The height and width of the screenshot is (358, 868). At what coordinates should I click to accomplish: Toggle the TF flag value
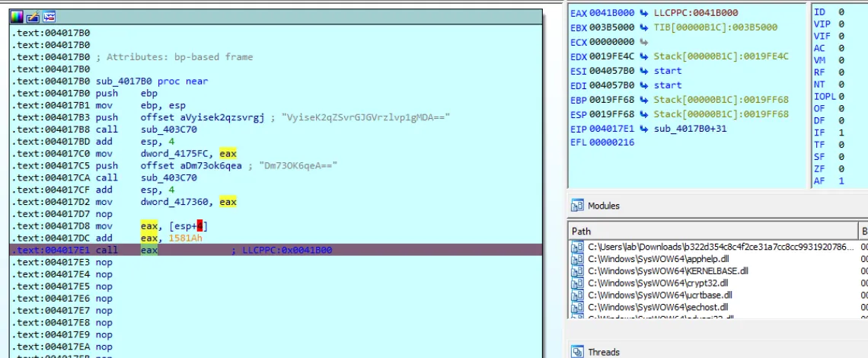tap(841, 145)
